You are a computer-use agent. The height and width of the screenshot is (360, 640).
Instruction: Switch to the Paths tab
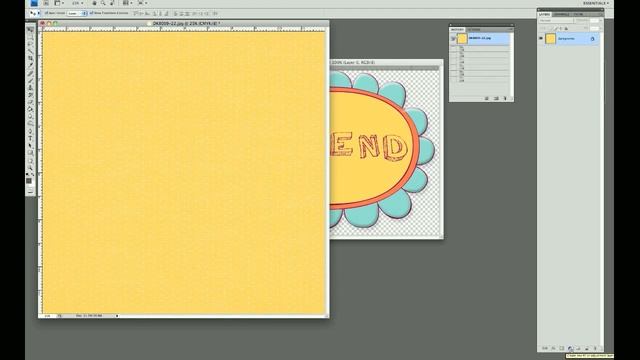(578, 14)
